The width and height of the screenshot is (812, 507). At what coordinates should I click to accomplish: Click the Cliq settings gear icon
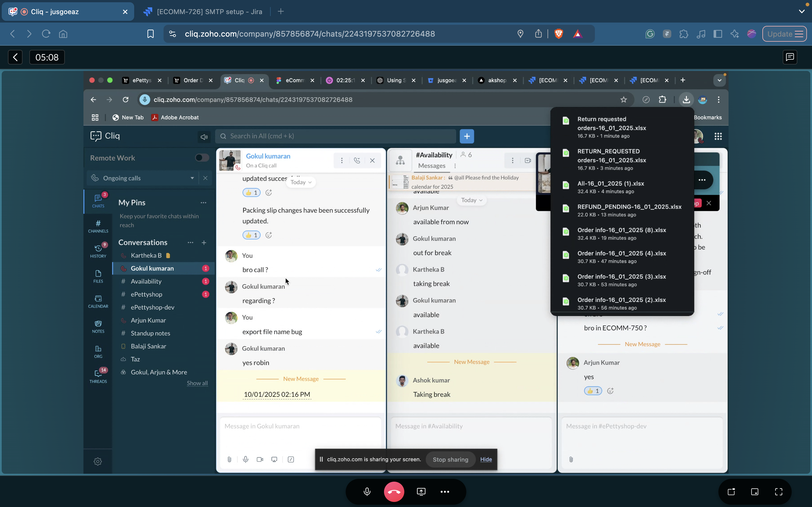point(98,461)
